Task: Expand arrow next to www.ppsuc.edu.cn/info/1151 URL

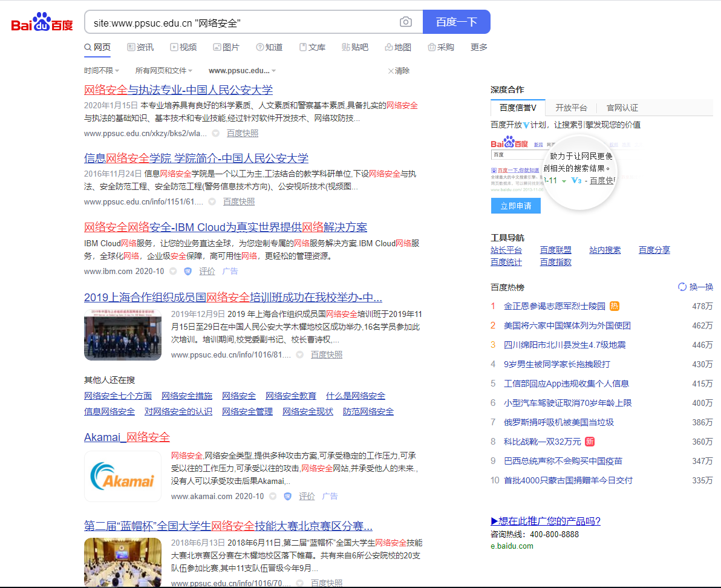Action: pos(212,202)
